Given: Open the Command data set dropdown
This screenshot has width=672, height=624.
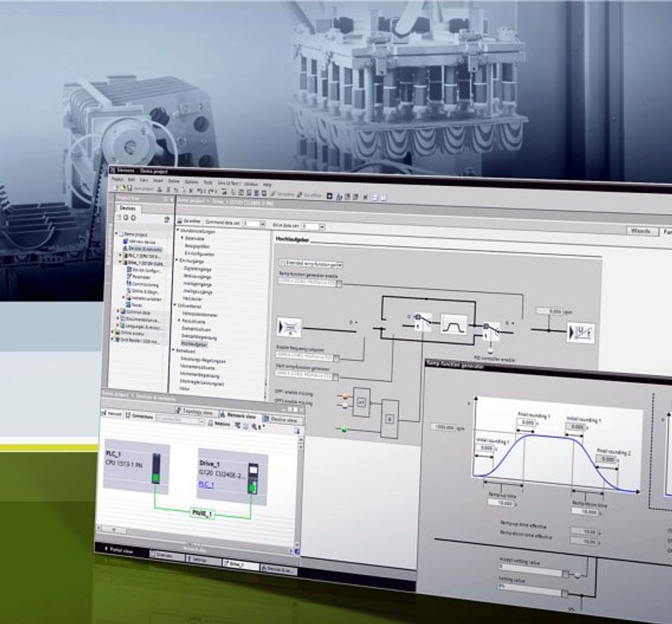Looking at the screenshot, I should pyautogui.click(x=262, y=224).
